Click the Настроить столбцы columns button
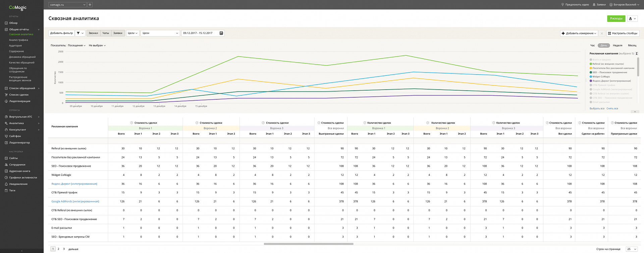This screenshot has width=644, height=253. [623, 33]
